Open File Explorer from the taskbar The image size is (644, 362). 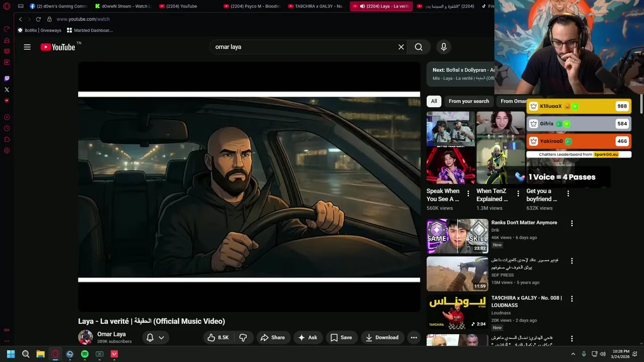click(40, 354)
